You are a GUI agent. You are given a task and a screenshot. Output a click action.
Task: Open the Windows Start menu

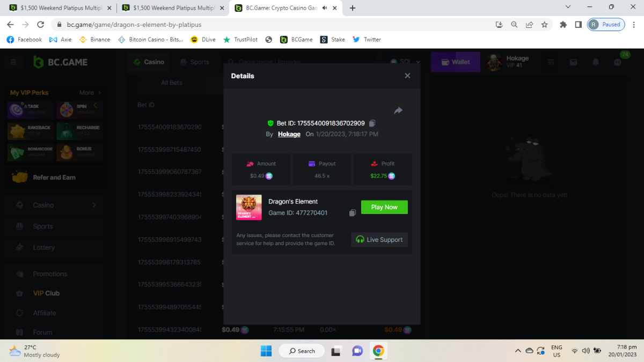pyautogui.click(x=266, y=351)
